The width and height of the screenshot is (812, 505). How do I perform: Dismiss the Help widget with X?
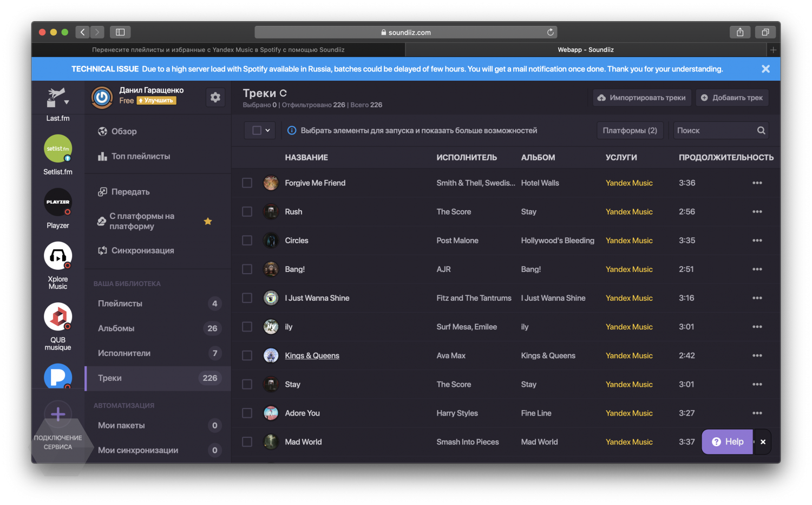(x=763, y=442)
